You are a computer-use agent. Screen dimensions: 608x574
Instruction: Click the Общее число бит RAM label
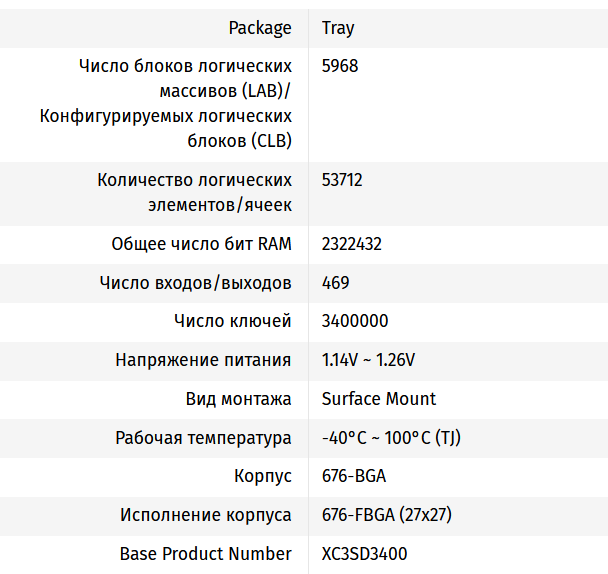tap(202, 244)
